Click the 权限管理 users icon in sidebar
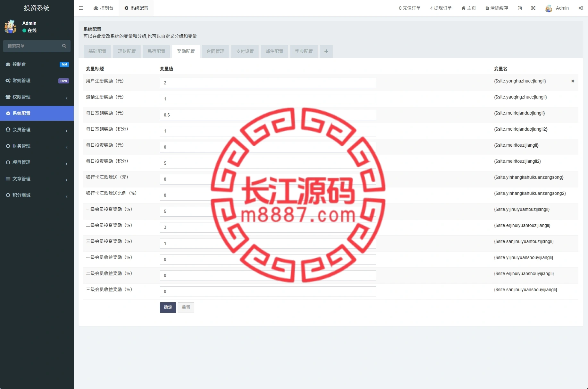This screenshot has width=588, height=389. tap(8, 97)
